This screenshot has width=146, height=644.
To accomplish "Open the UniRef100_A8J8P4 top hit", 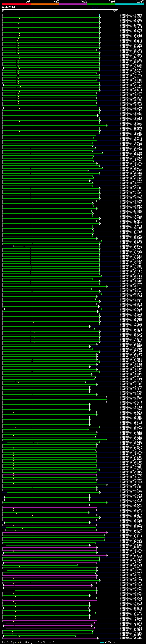I will click(131, 15).
